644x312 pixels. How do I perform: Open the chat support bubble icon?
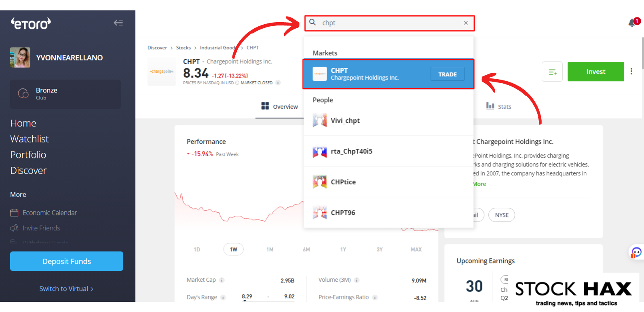pos(636,253)
